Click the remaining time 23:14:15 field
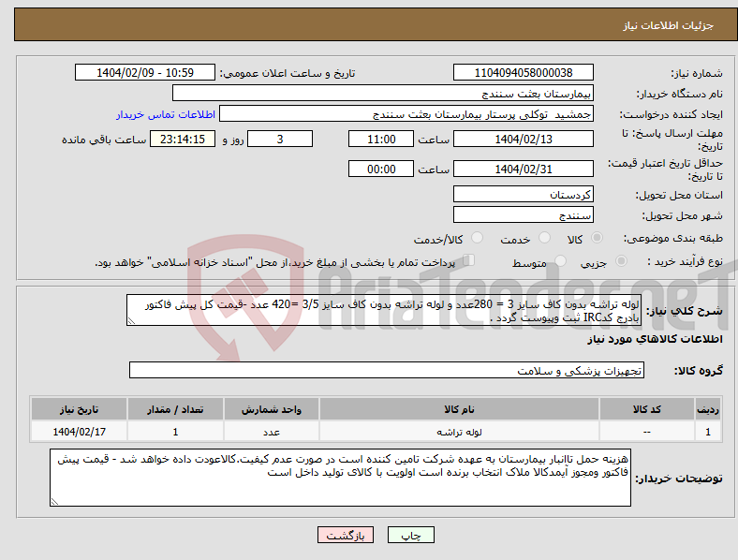 tap(183, 140)
